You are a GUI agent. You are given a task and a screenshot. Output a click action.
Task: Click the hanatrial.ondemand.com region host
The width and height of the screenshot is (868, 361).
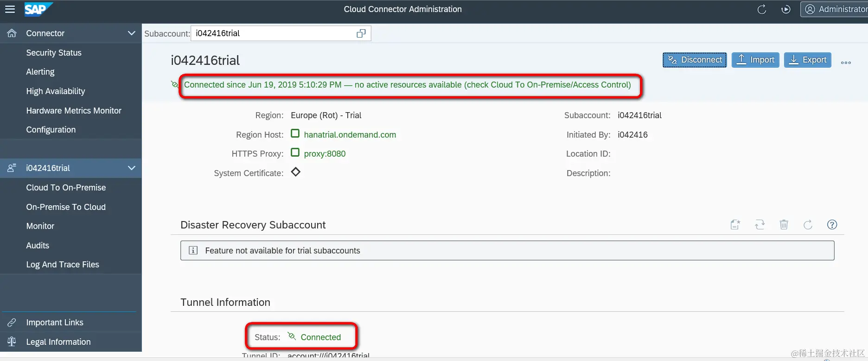[350, 135]
